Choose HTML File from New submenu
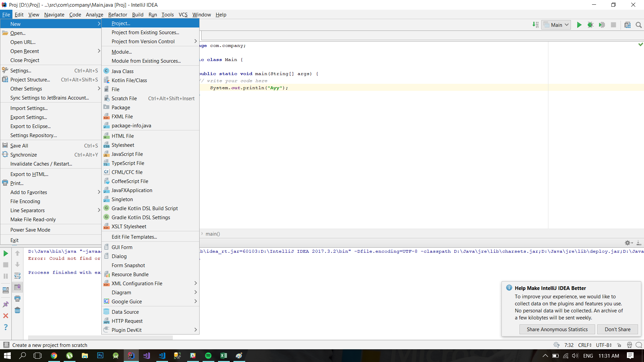This screenshot has height=362, width=644. coord(150,136)
